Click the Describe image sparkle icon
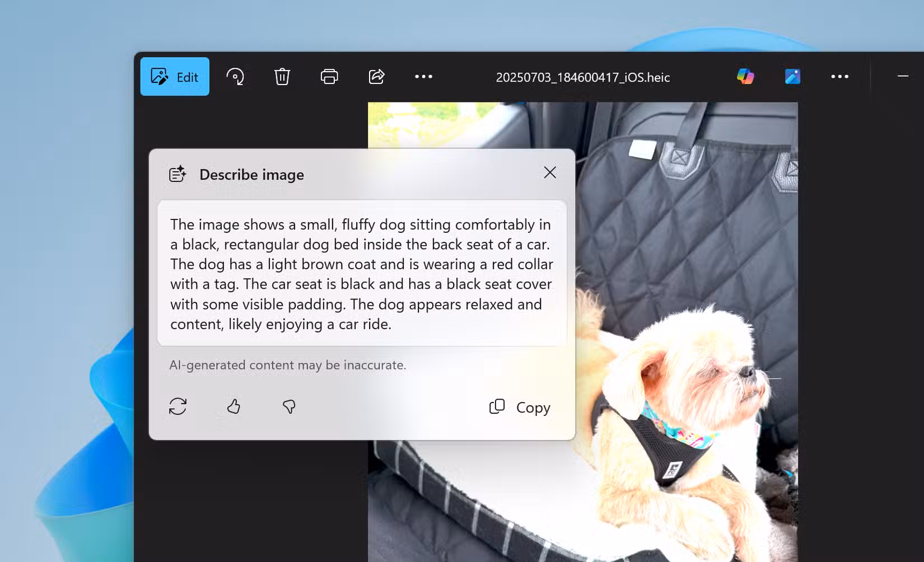This screenshot has height=562, width=924. pos(178,174)
